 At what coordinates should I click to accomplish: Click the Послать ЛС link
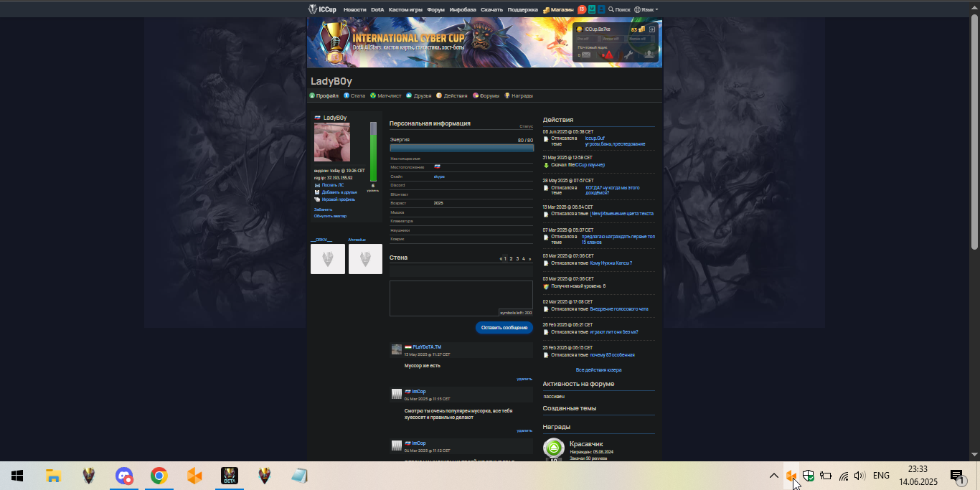[333, 185]
